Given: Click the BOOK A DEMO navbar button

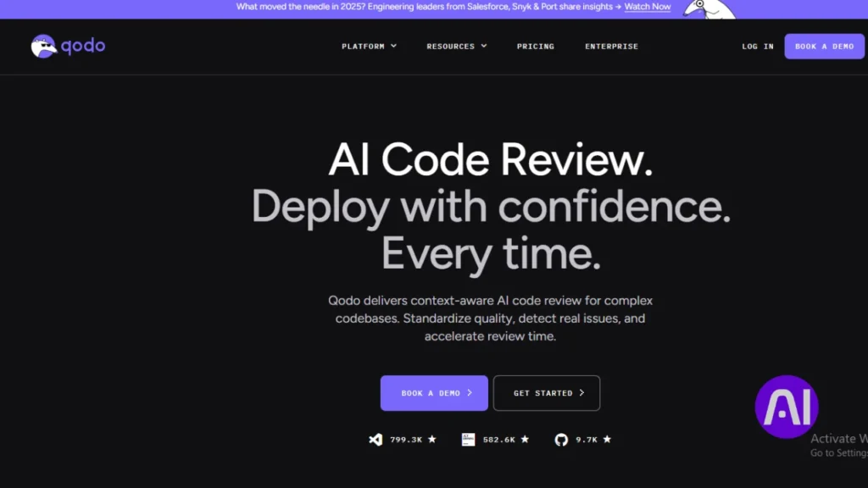Looking at the screenshot, I should pyautogui.click(x=824, y=47).
